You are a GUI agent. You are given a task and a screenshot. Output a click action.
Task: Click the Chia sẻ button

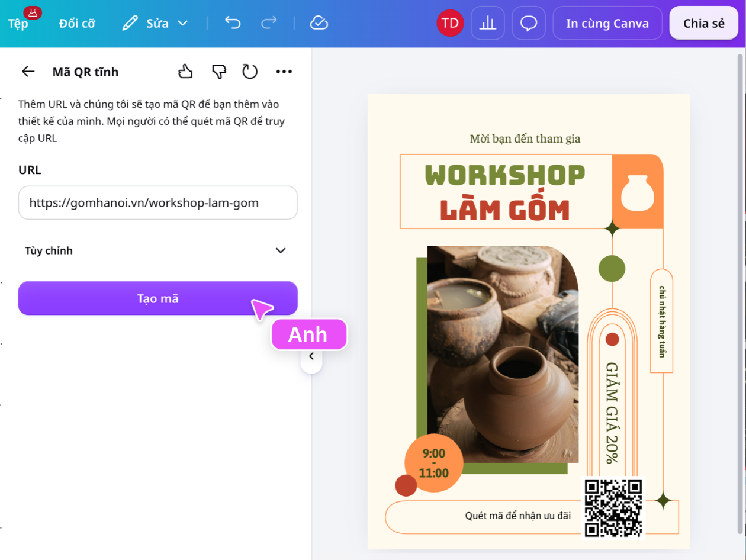(704, 23)
